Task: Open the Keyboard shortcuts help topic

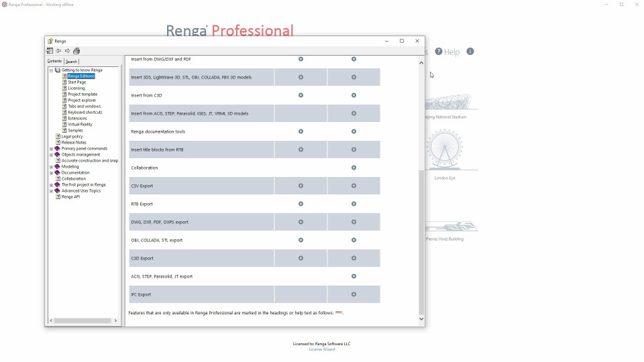Action: pyautogui.click(x=85, y=113)
